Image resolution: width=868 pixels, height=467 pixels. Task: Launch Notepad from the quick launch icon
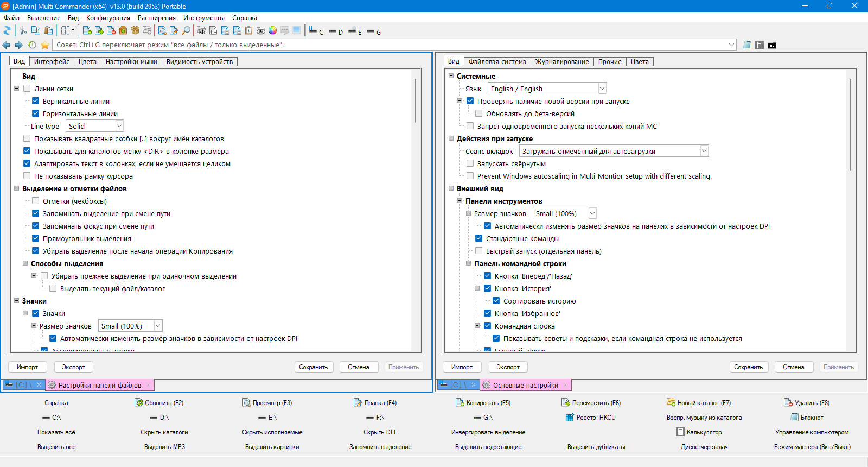tap(748, 45)
